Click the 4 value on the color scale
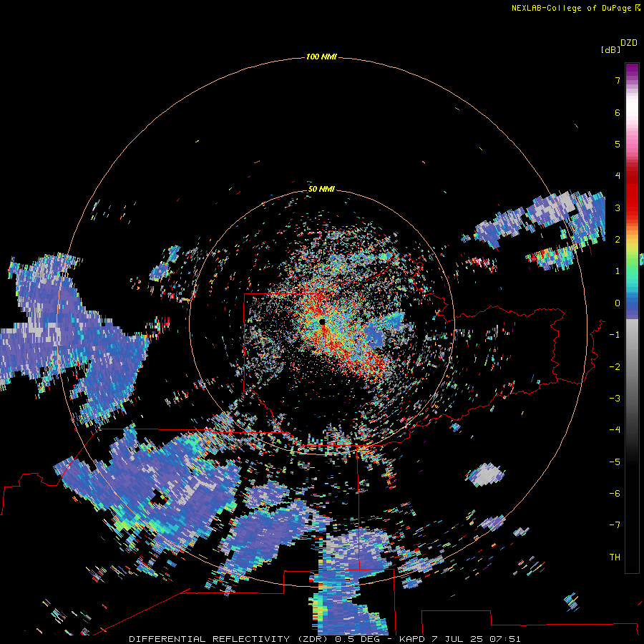The width and height of the screenshot is (644, 644). tap(618, 176)
